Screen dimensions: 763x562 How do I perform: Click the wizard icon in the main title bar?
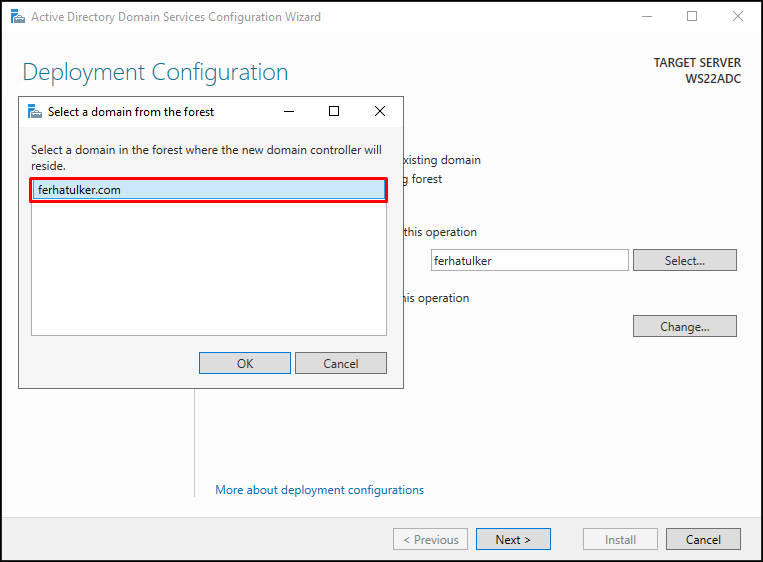18,17
